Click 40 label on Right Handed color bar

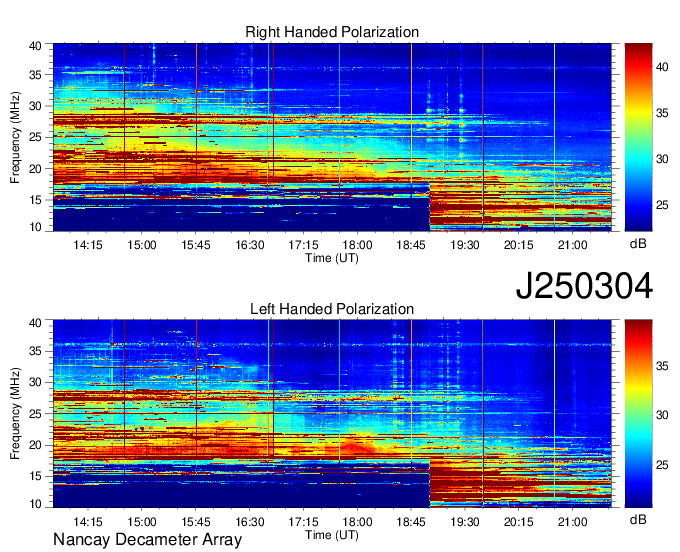pyautogui.click(x=662, y=67)
